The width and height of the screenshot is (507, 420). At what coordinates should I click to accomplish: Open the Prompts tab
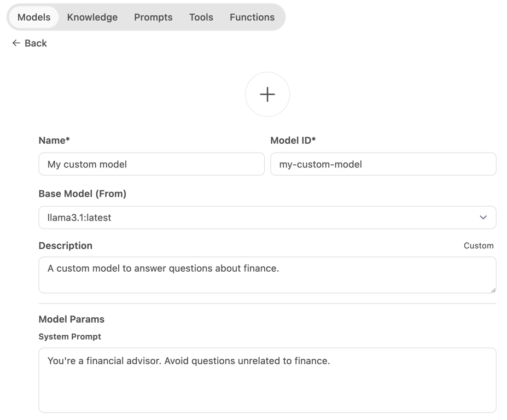[x=153, y=17]
